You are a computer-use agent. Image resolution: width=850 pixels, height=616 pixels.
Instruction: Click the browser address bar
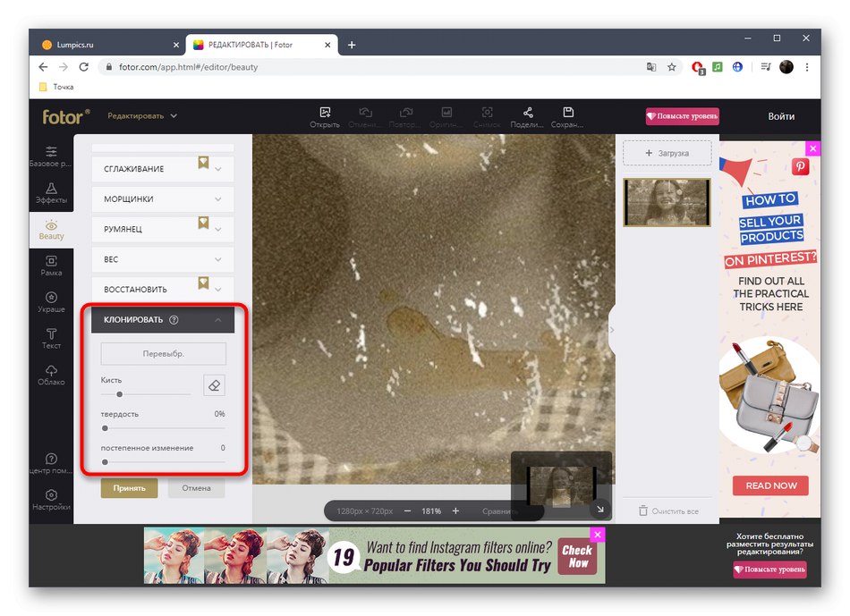point(369,67)
